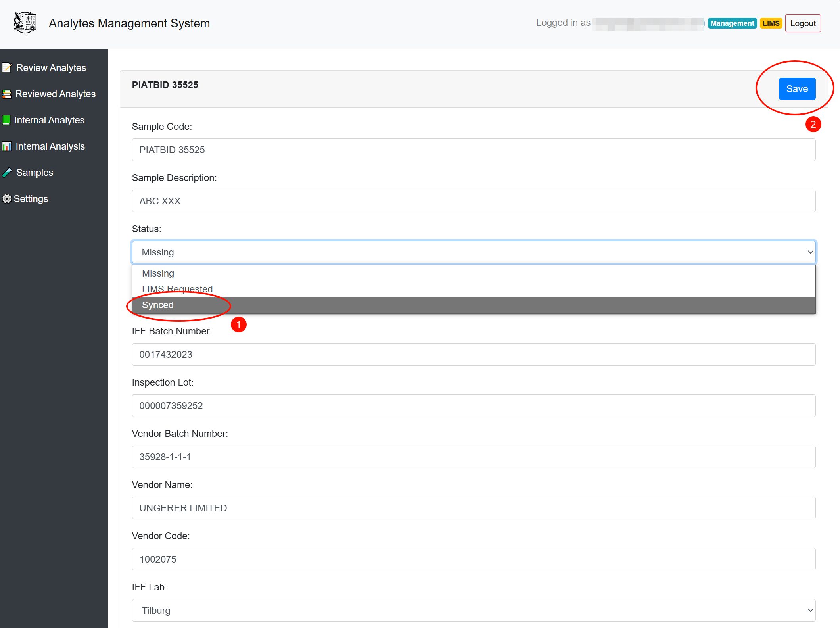This screenshot has height=628, width=840.
Task: Click the Logout button
Action: click(803, 23)
